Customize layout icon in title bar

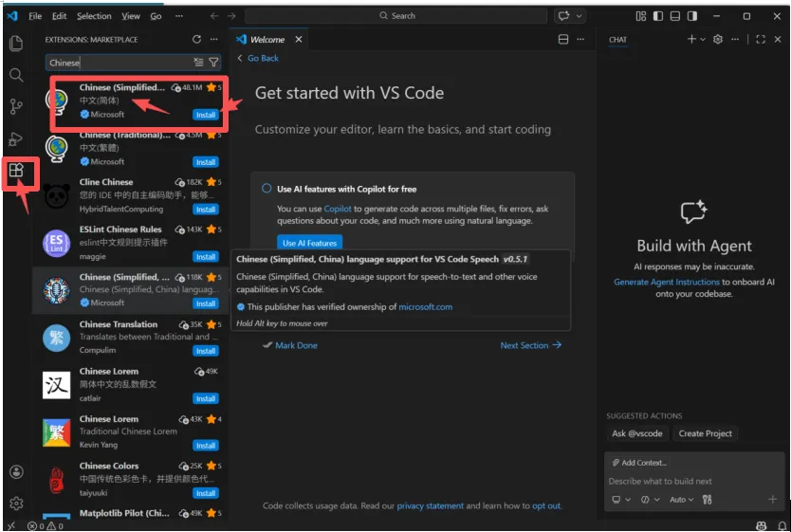click(640, 16)
